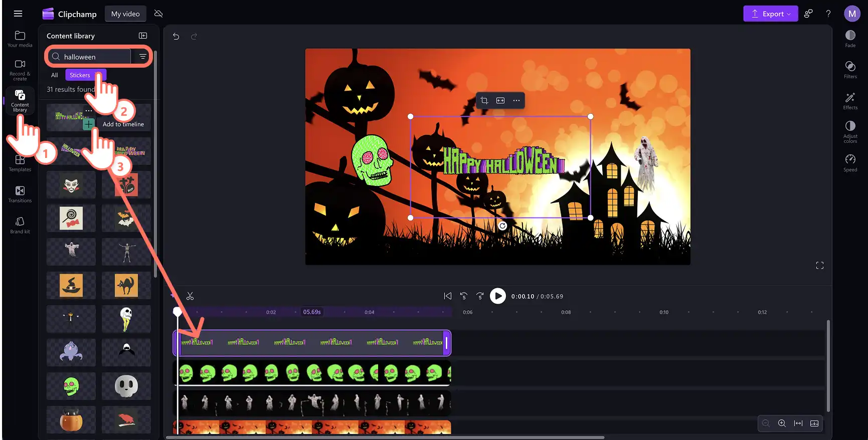Open the Brand kit panel
This screenshot has width=868, height=440.
tap(20, 225)
